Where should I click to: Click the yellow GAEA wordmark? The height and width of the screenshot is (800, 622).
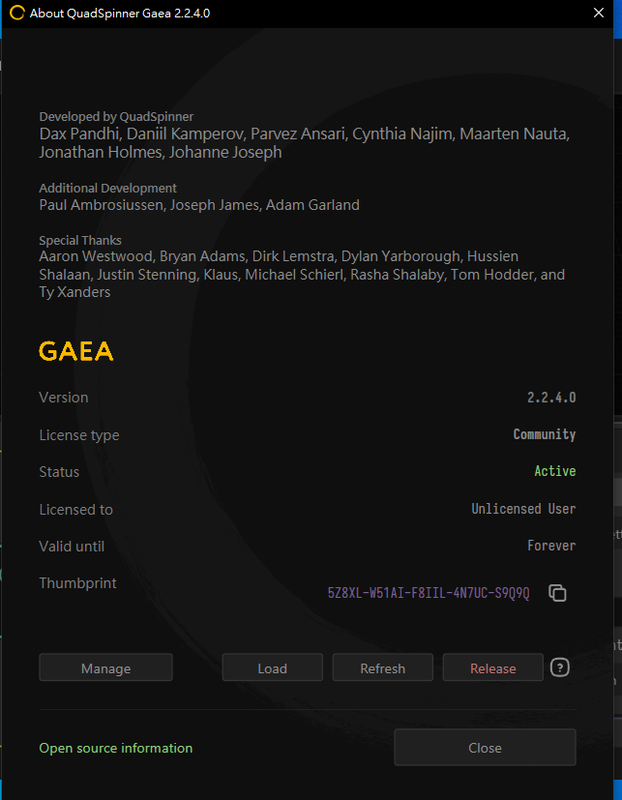click(x=76, y=352)
